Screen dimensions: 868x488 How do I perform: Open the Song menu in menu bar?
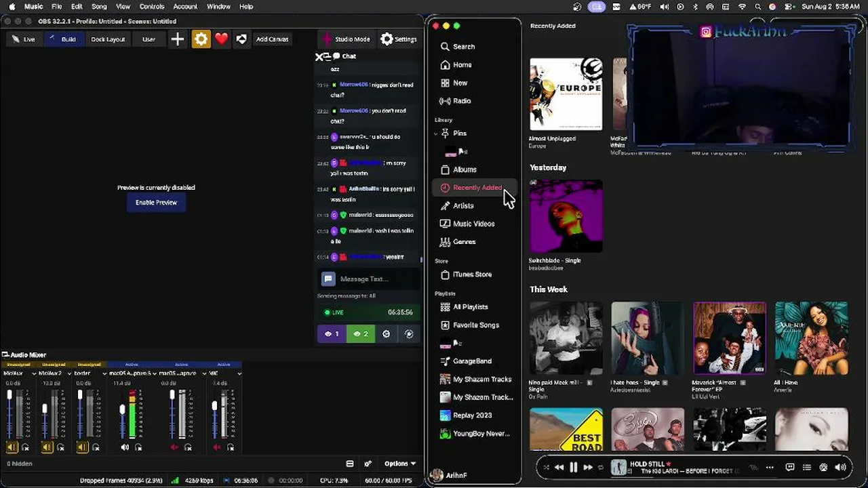click(99, 7)
